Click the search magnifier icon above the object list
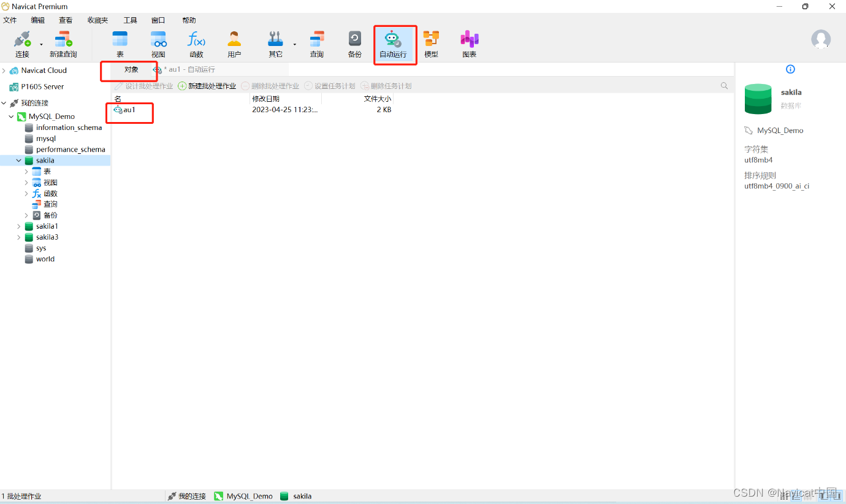Image resolution: width=846 pixels, height=504 pixels. 725,86
